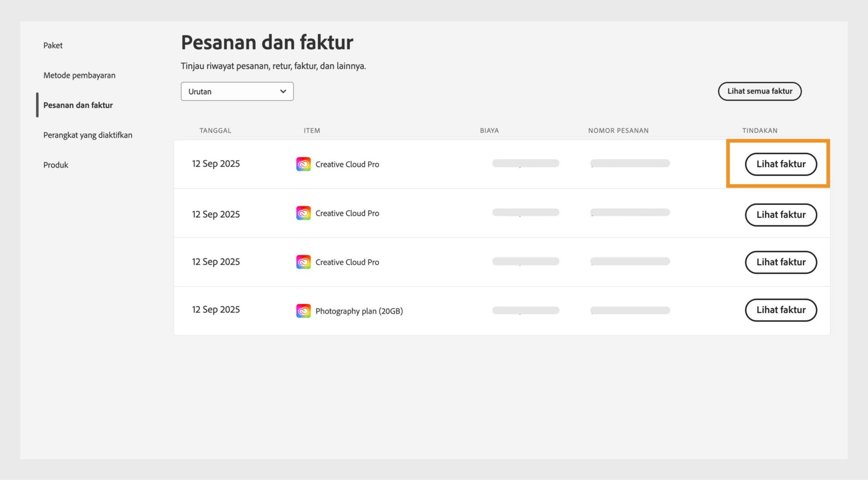Click the Photography plan (20GB) product icon

[x=303, y=311]
